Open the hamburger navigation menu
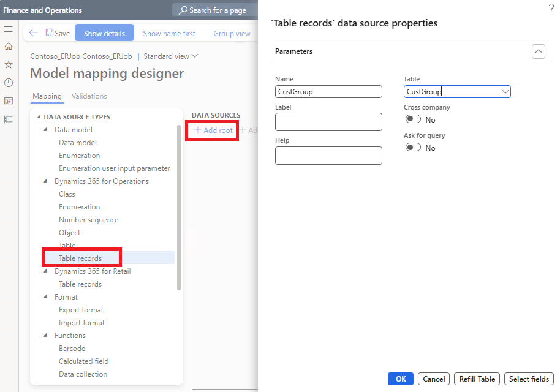The height and width of the screenshot is (392, 560). (x=9, y=29)
